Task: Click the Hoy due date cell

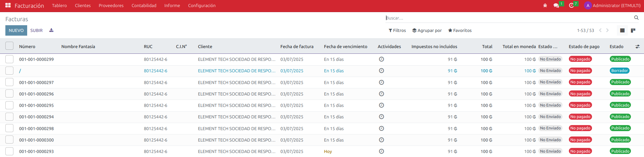Action: click(x=328, y=151)
